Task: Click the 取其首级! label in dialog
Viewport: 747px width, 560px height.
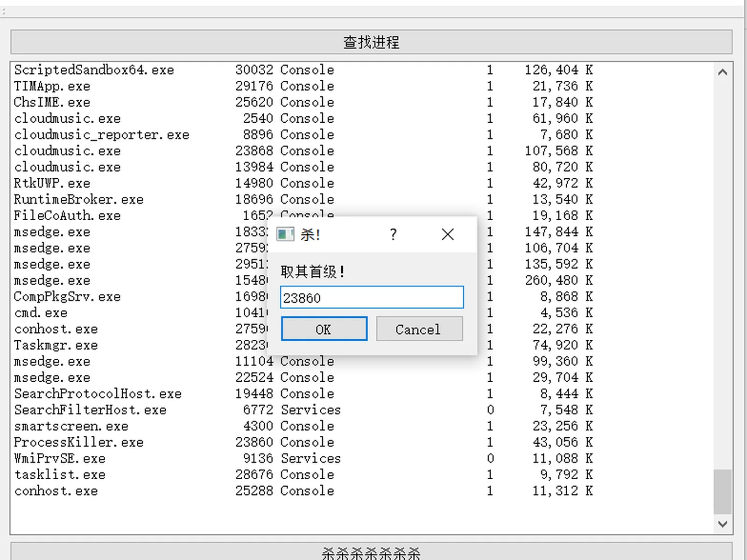Action: click(312, 272)
